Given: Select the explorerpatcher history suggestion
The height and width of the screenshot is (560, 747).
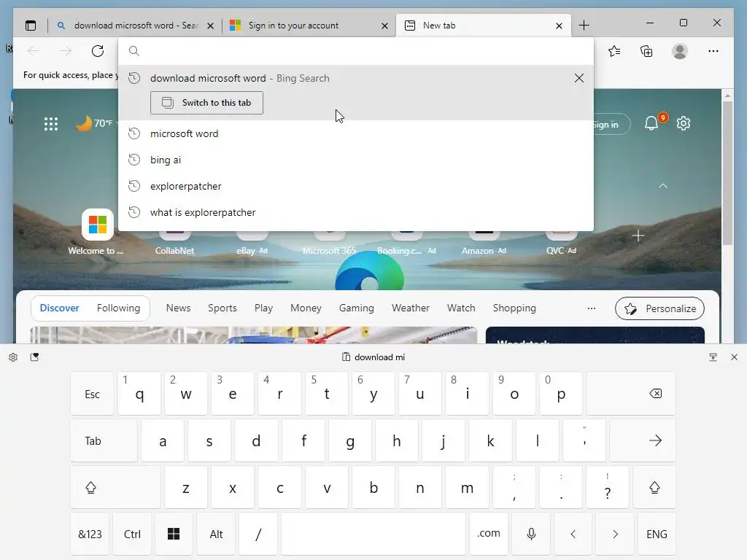Looking at the screenshot, I should [x=356, y=186].
